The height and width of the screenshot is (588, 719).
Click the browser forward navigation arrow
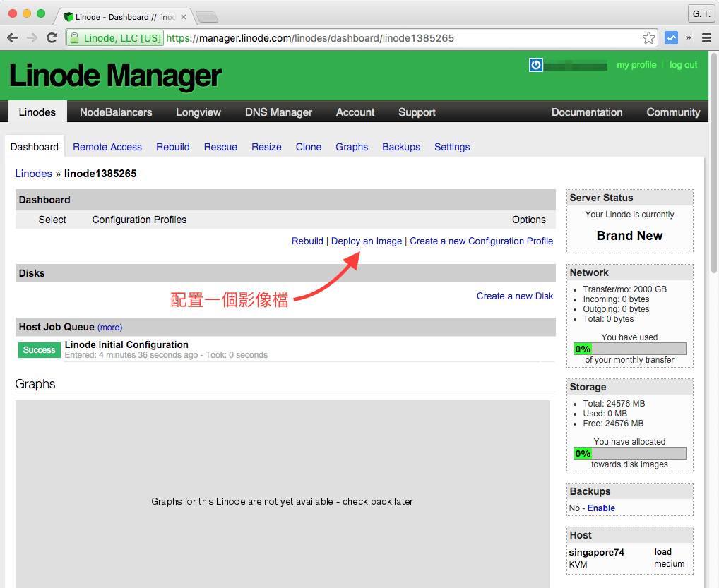[x=32, y=37]
